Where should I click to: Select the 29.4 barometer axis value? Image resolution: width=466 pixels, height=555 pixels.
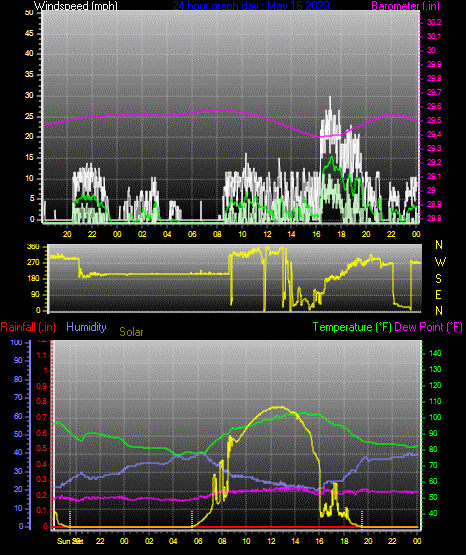(434, 134)
